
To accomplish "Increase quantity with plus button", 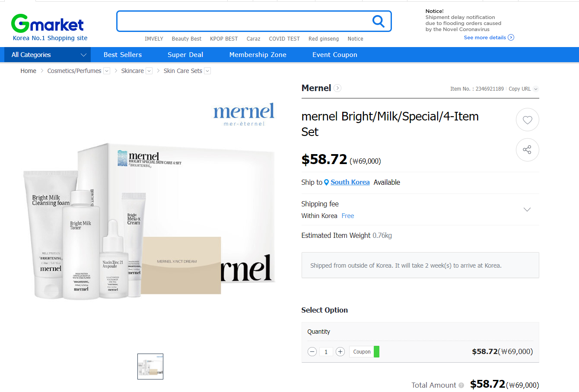I will tap(340, 352).
